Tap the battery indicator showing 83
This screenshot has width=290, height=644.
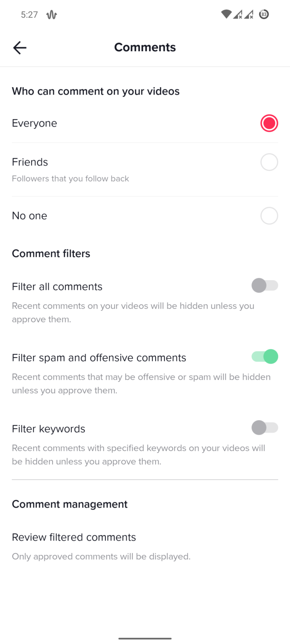tap(264, 14)
